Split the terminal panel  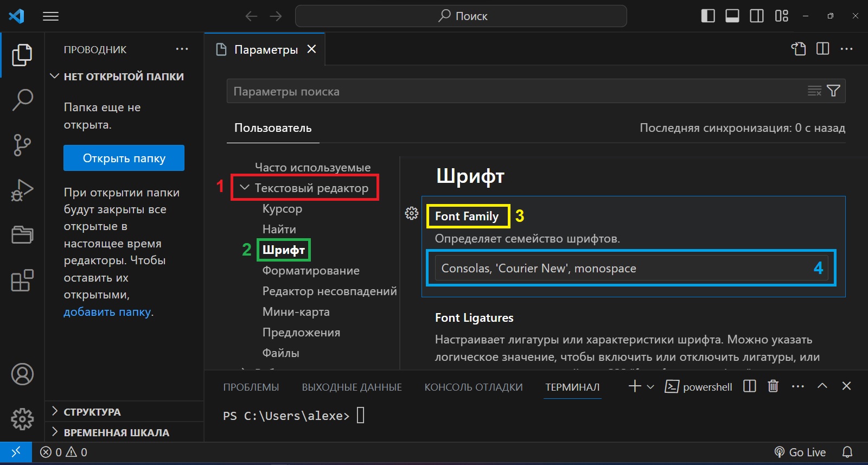pyautogui.click(x=750, y=386)
